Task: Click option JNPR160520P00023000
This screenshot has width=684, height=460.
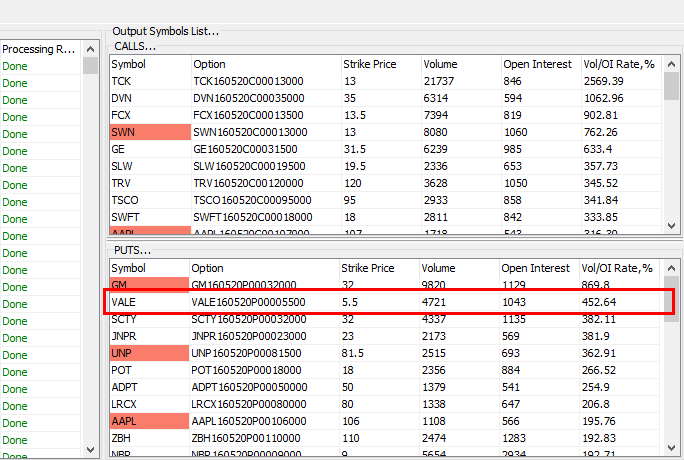Action: [249, 336]
